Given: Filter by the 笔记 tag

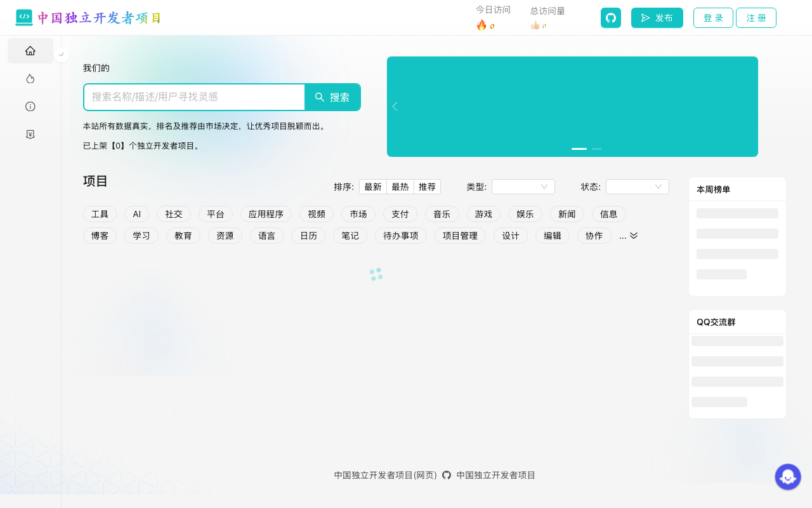Looking at the screenshot, I should (x=350, y=236).
